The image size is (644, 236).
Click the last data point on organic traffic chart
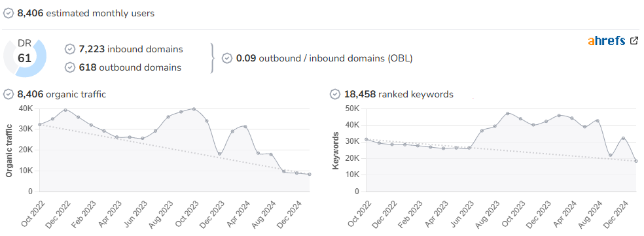[x=310, y=175]
